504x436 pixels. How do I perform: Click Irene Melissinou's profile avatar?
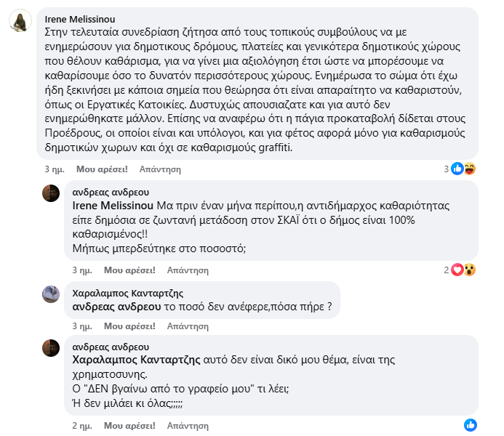(x=19, y=22)
